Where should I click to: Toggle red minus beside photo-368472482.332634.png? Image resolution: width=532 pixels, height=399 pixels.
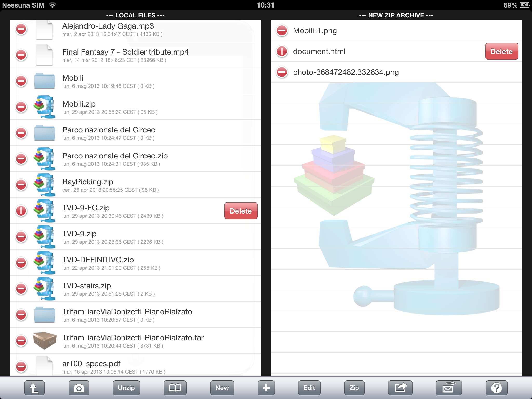coord(282,72)
